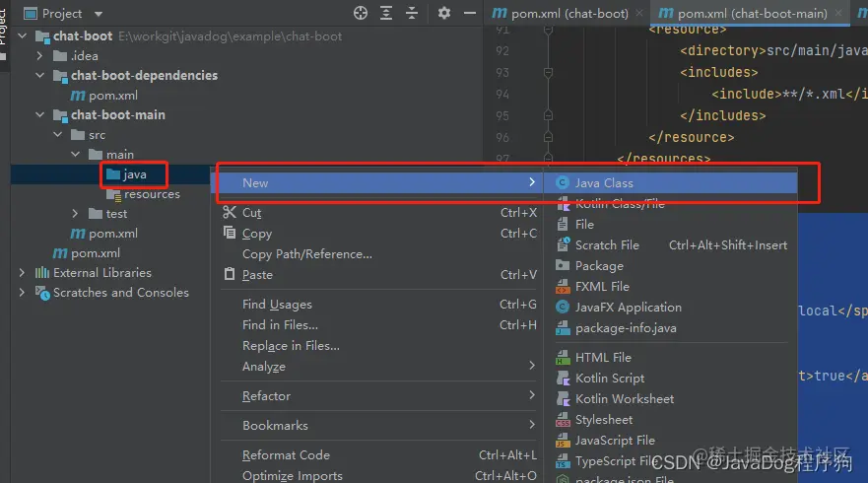
Task: Expand the test folder
Action: tap(75, 213)
